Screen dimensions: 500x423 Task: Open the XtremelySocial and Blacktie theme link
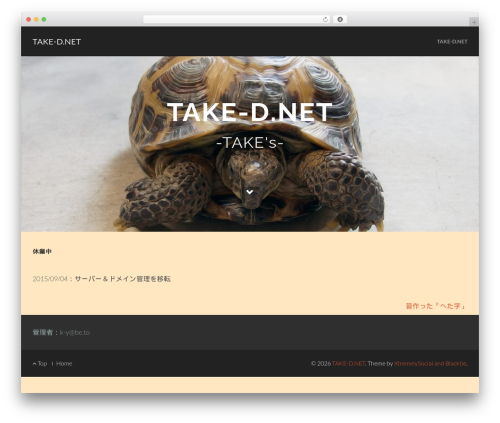pos(430,363)
